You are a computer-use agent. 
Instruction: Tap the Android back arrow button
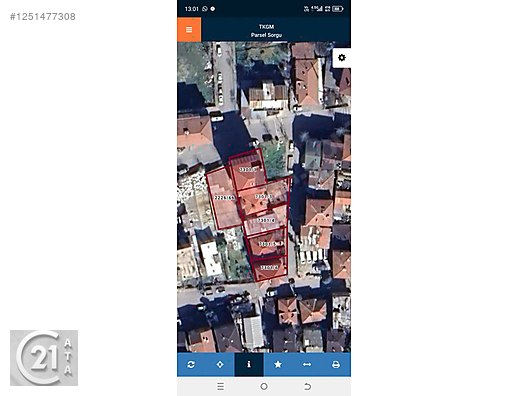(307, 387)
